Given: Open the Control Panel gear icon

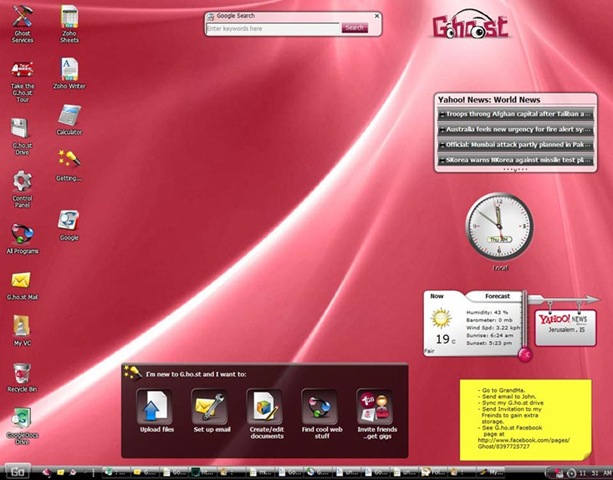Looking at the screenshot, I should (x=22, y=181).
